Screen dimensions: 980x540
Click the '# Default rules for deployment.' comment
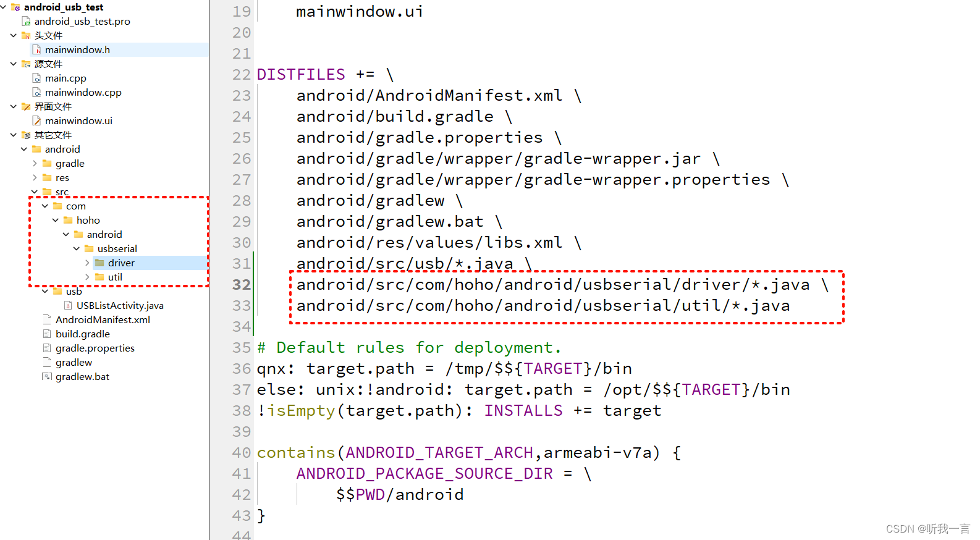[x=409, y=347]
